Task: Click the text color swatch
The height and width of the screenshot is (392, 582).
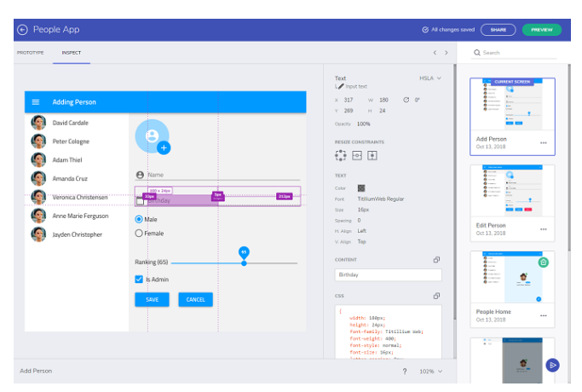Action: pyautogui.click(x=361, y=187)
